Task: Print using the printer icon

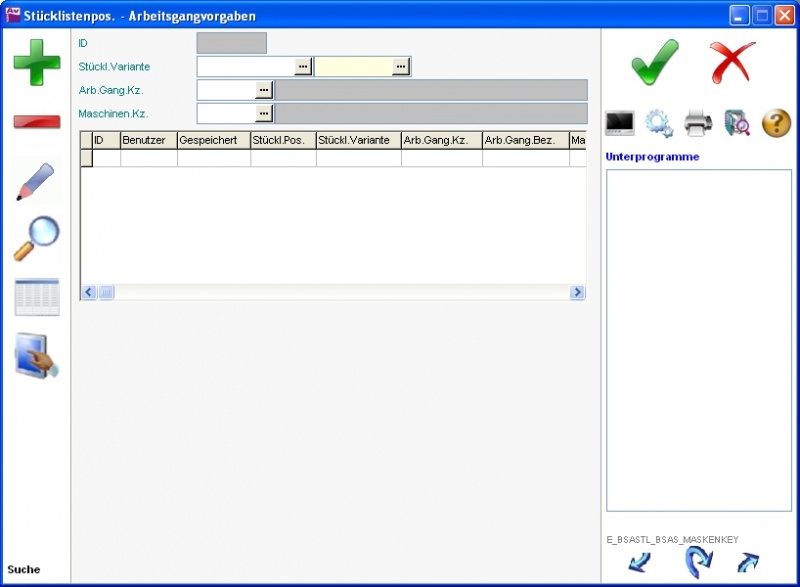Action: [698, 123]
